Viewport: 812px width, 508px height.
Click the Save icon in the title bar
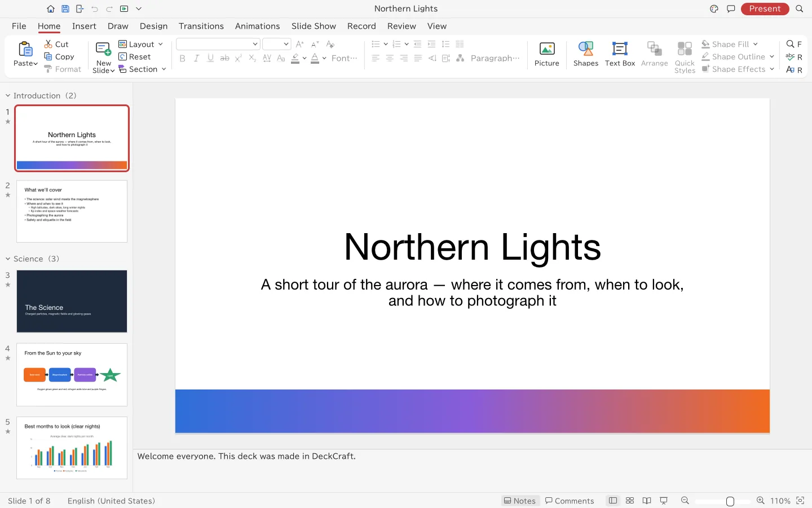(x=65, y=8)
